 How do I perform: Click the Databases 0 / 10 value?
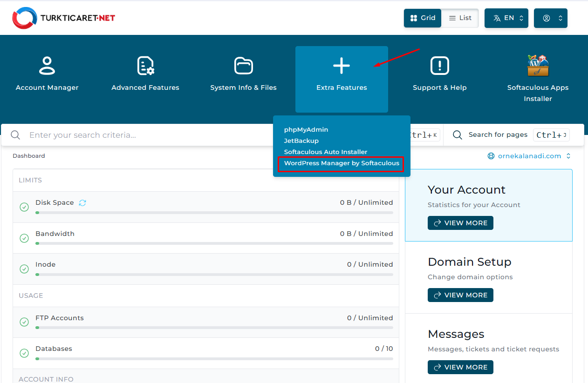pyautogui.click(x=384, y=349)
